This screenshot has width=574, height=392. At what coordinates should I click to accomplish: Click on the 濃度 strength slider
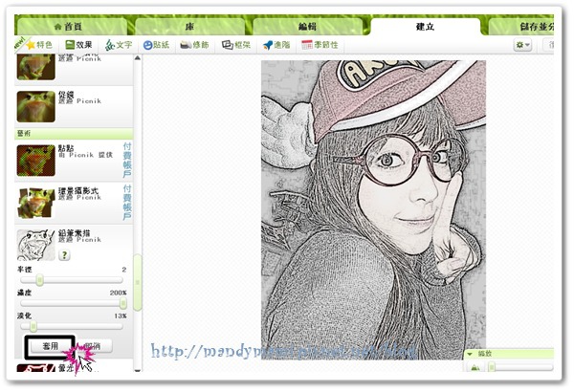pyautogui.click(x=72, y=303)
